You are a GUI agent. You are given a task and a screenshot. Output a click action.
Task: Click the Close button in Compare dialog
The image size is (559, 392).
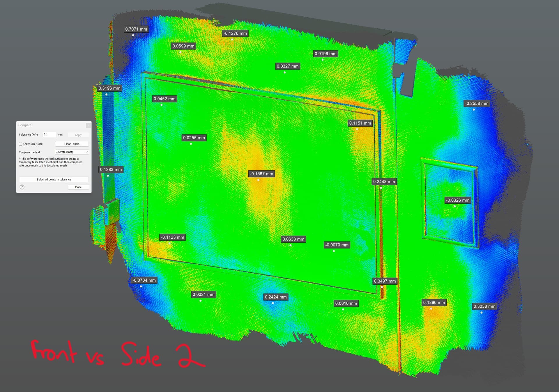(x=78, y=187)
